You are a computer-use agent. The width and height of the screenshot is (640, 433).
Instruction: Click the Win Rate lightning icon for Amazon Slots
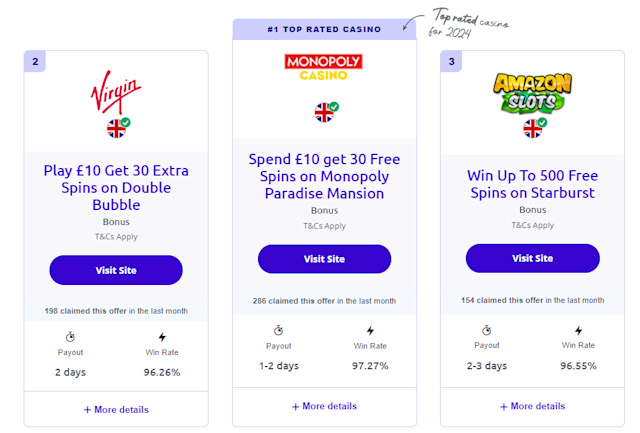578,330
